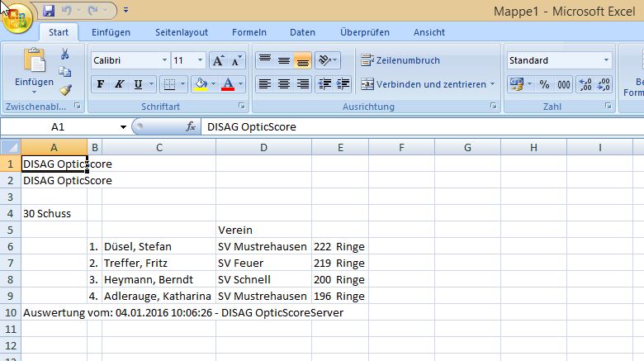644x361 pixels.
Task: Select the format painter brush
Action: [x=64, y=90]
